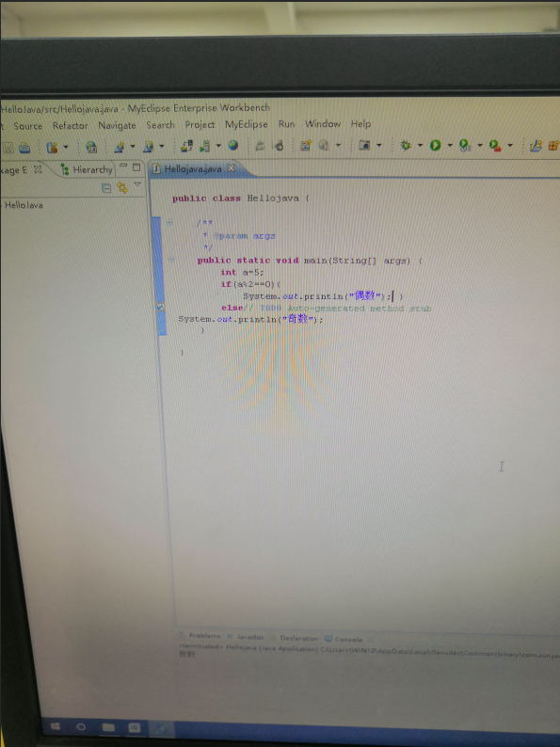Click the Run Last Tool icon
This screenshot has width=560, height=747.
coord(465,145)
